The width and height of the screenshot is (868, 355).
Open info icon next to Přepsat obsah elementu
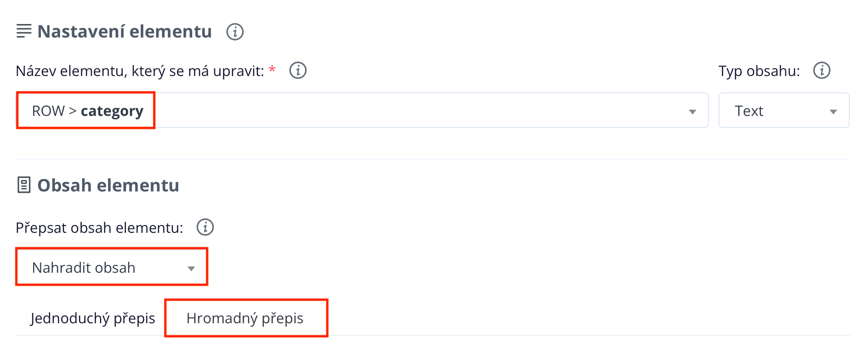point(205,227)
